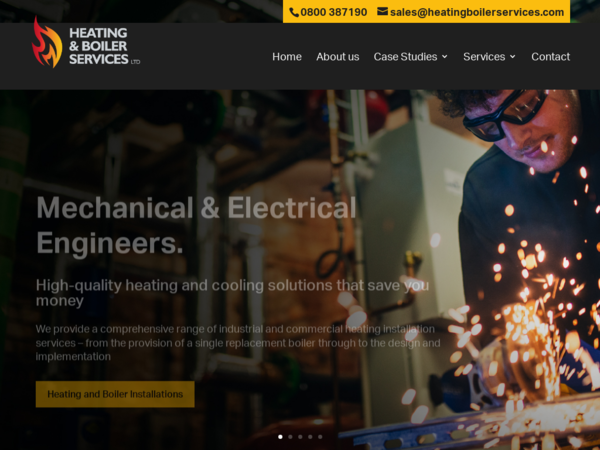Select the first slider dot
The width and height of the screenshot is (600, 450).
[280, 437]
